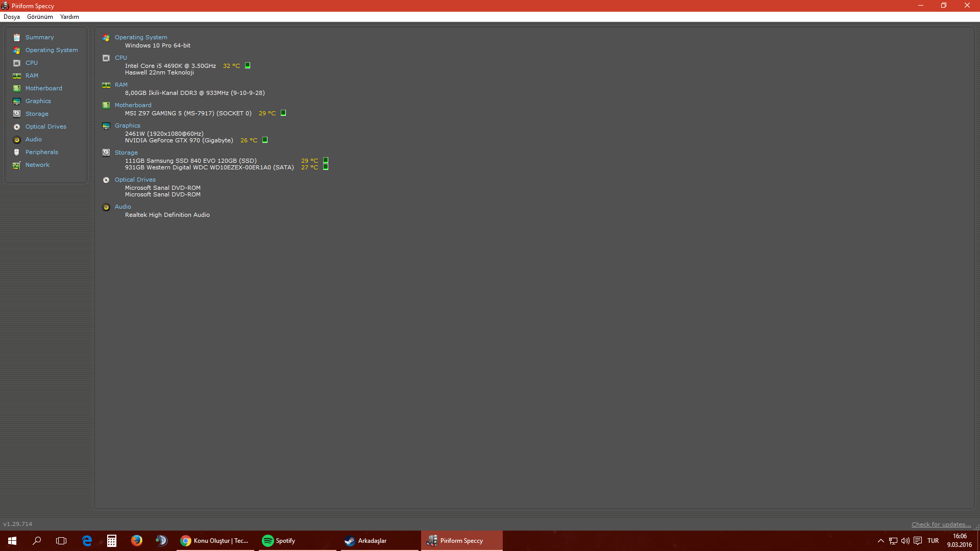Viewport: 980px width, 551px height.
Task: Click the Check for updates link
Action: point(941,524)
